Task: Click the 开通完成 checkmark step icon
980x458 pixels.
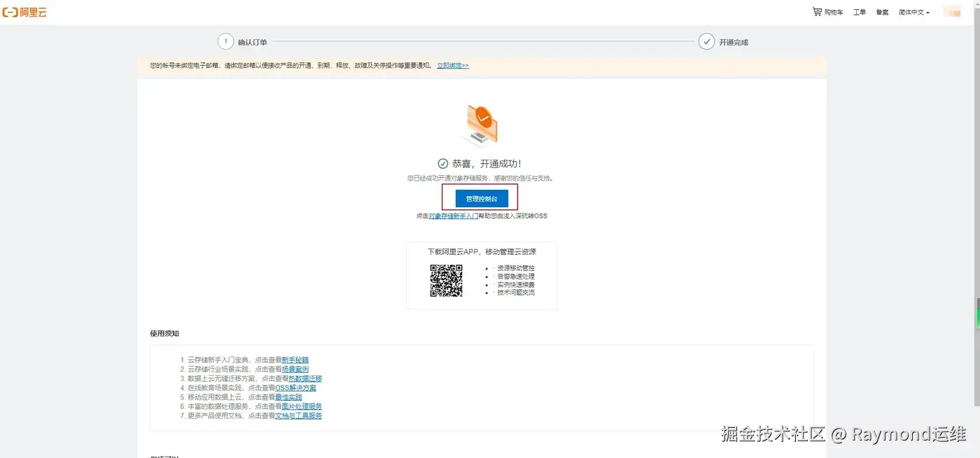Action: (706, 41)
